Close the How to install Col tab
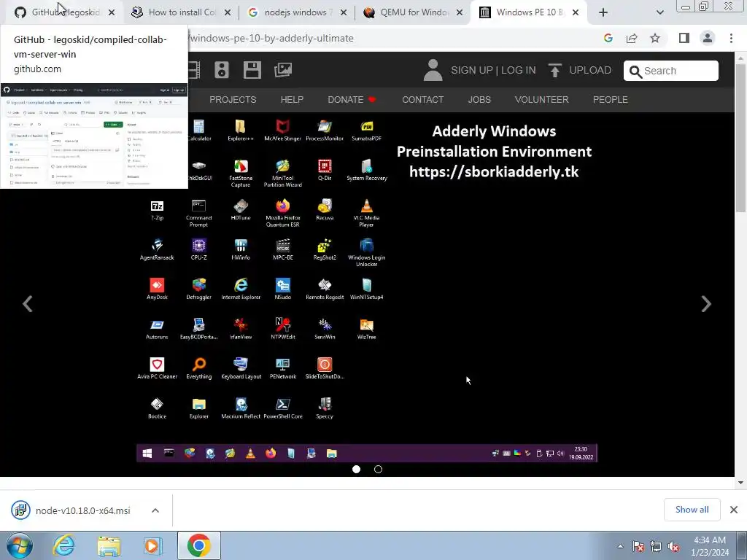 228,12
